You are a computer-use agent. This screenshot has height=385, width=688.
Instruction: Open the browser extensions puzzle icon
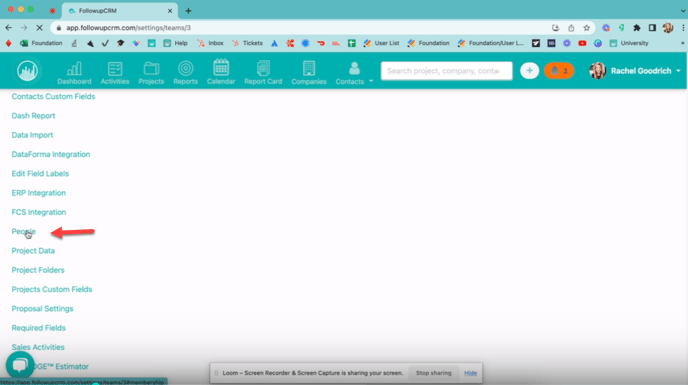(637, 28)
